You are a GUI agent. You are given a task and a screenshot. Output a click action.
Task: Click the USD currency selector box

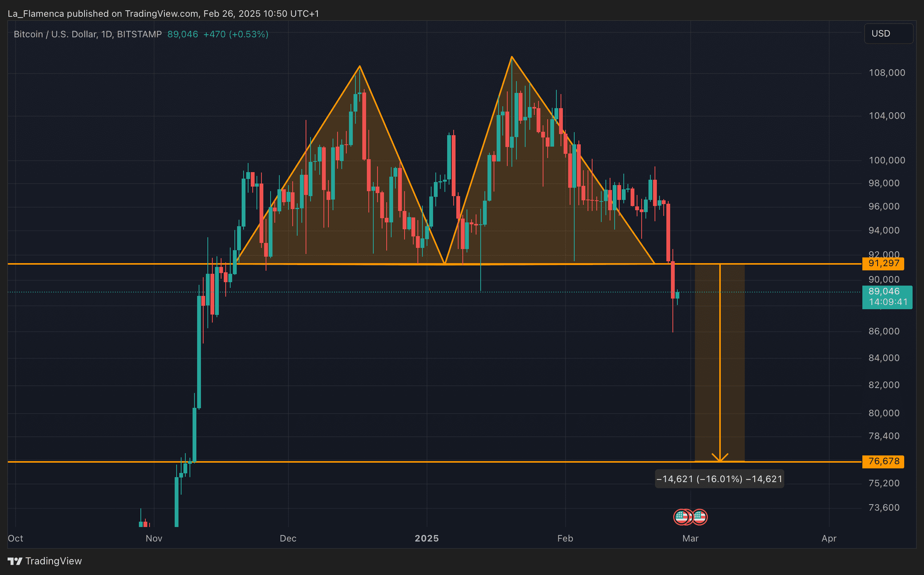click(889, 34)
